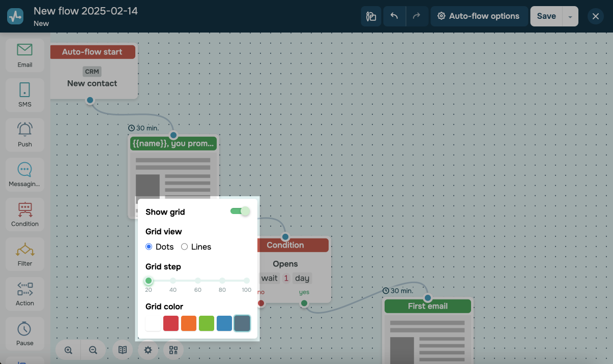Pick the Messaging block icon
Viewport: 613px width, 364px height.
click(x=24, y=173)
